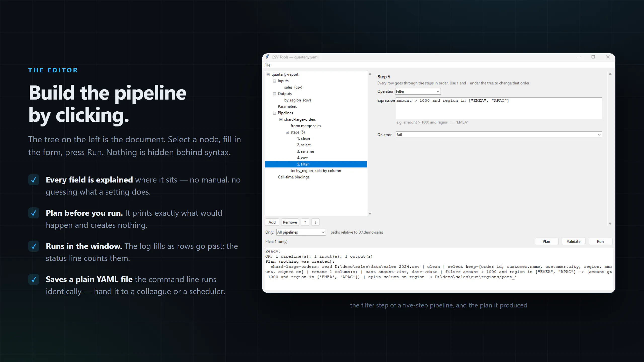Maximize the CSV Tools window
Image resolution: width=644 pixels, height=362 pixels.
(593, 57)
